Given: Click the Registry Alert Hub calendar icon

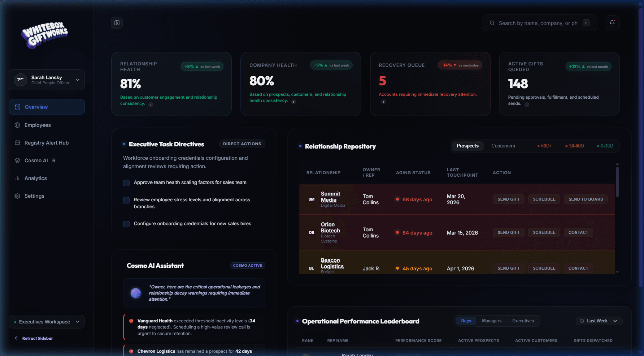Looking at the screenshot, I should (x=17, y=143).
